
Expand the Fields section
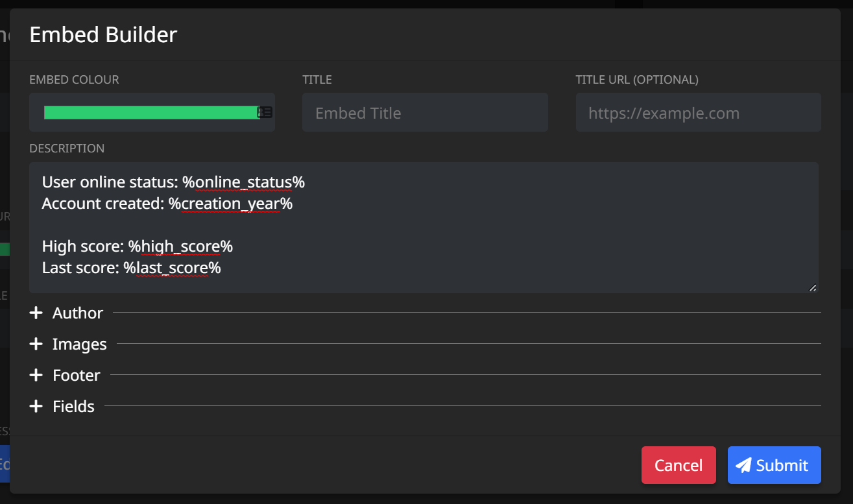[x=73, y=406]
